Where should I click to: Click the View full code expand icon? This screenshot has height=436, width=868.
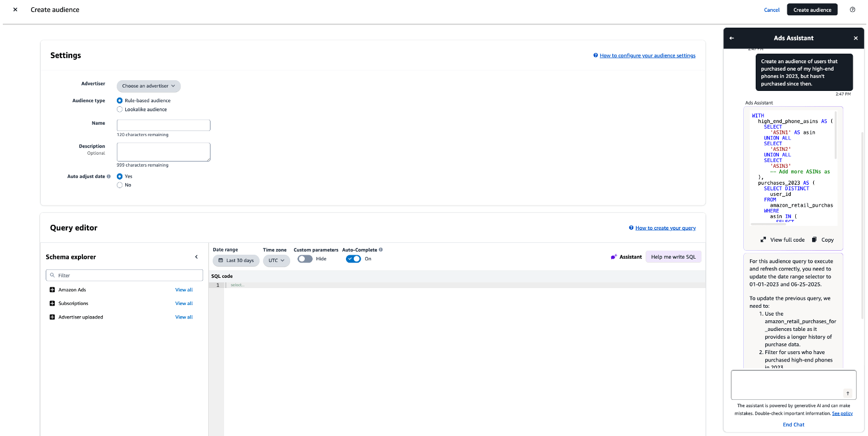pyautogui.click(x=763, y=239)
